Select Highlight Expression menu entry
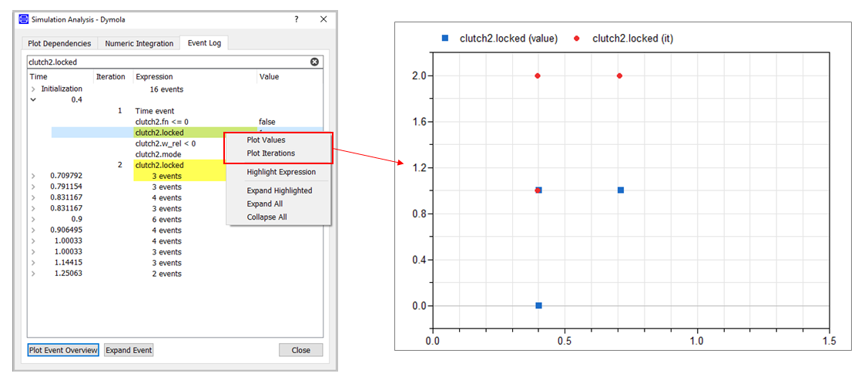Image resolution: width=868 pixels, height=387 pixels. (281, 172)
